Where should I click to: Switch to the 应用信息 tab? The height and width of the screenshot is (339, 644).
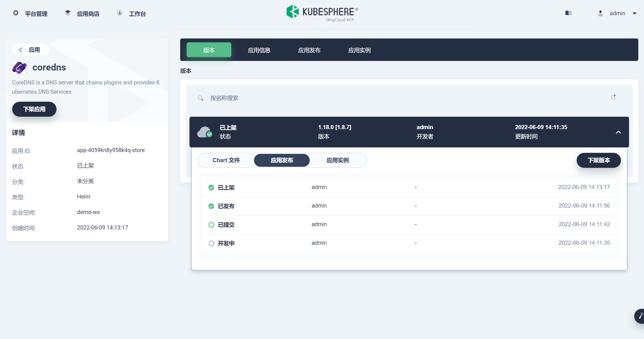[x=259, y=50]
